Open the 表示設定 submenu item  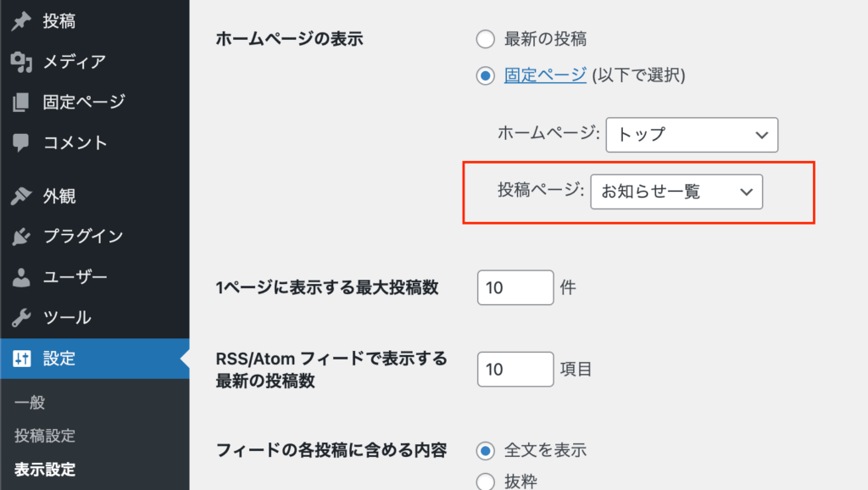45,469
